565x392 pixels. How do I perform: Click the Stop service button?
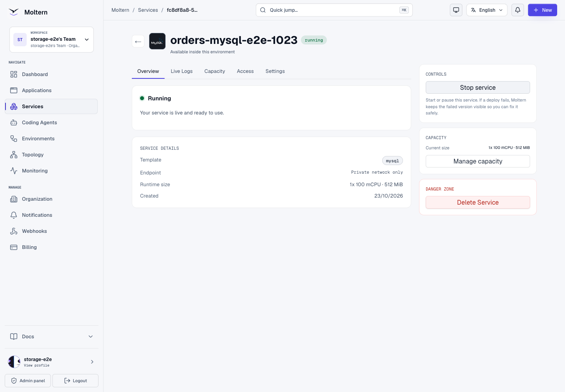tap(478, 87)
